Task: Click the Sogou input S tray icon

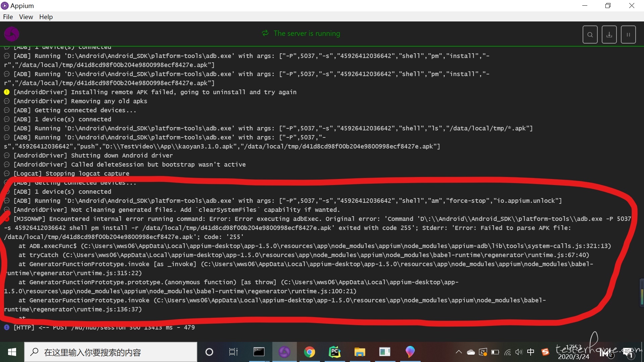Action: tap(545, 352)
